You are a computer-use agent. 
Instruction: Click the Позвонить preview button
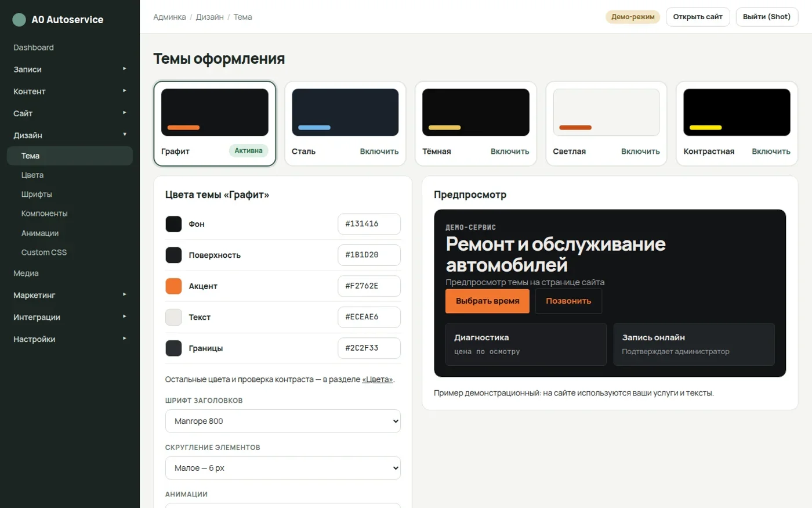tap(568, 301)
